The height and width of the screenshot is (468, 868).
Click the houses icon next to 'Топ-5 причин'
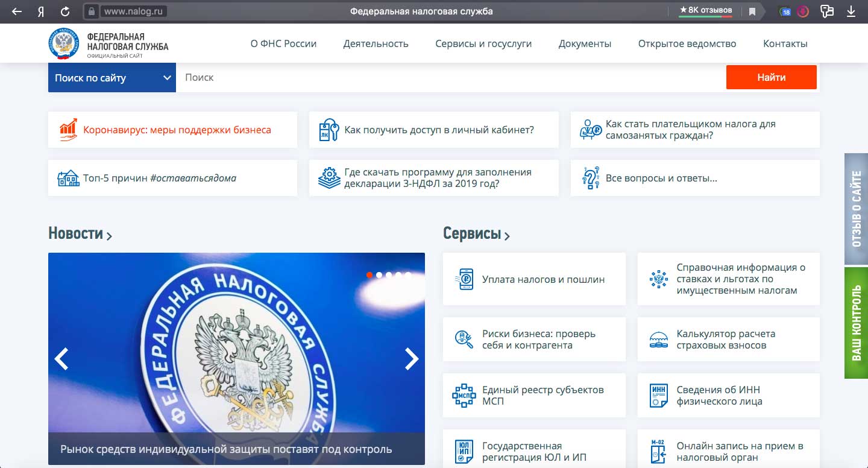click(68, 178)
